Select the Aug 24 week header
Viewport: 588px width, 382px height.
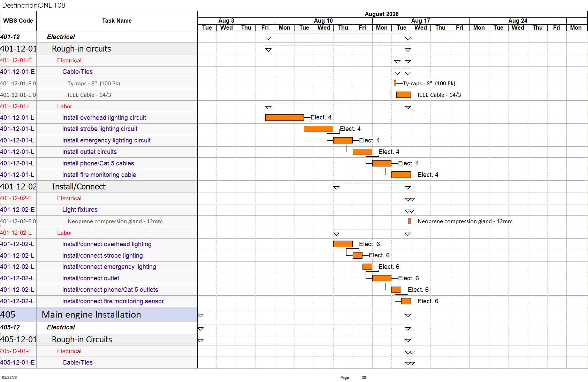point(518,21)
